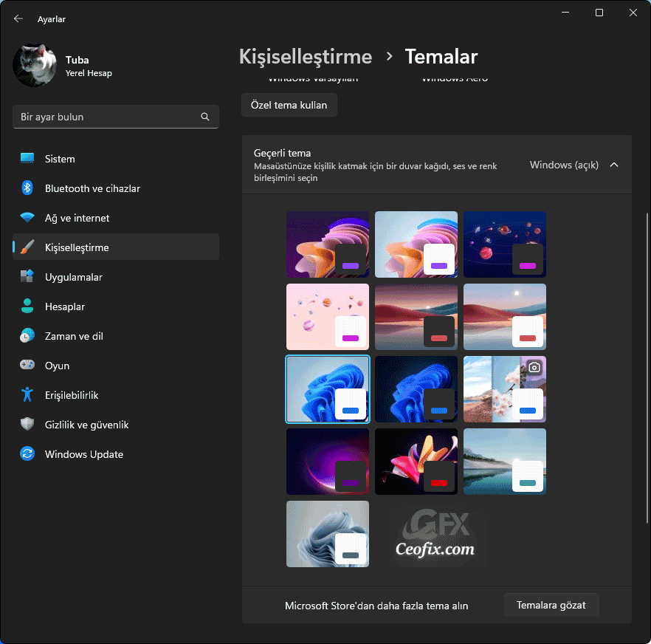Click the themes page vertical scrollbar
The height and width of the screenshot is (644, 651).
click(647, 368)
